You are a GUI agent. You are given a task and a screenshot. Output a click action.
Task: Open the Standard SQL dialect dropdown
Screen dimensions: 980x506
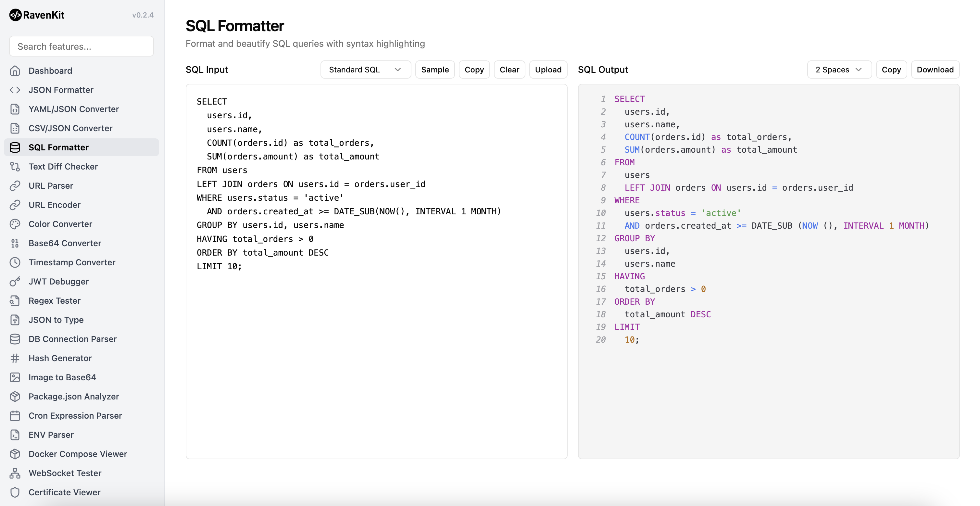click(365, 70)
